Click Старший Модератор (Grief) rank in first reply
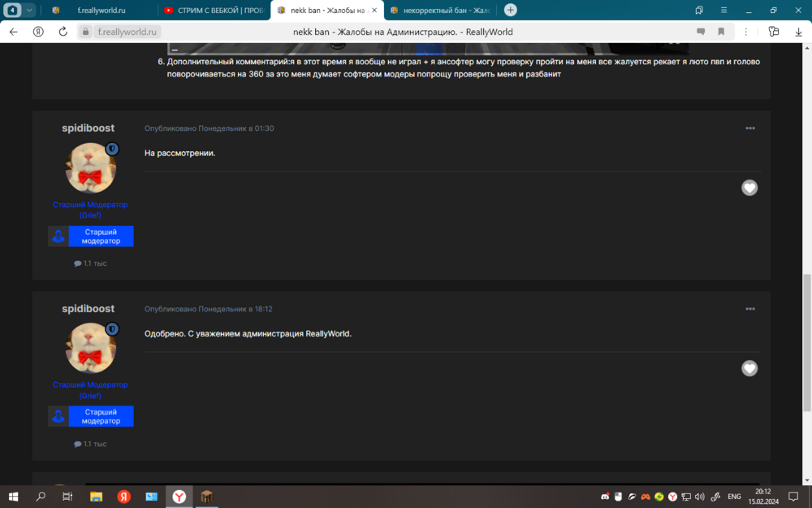This screenshot has width=812, height=508. point(90,210)
